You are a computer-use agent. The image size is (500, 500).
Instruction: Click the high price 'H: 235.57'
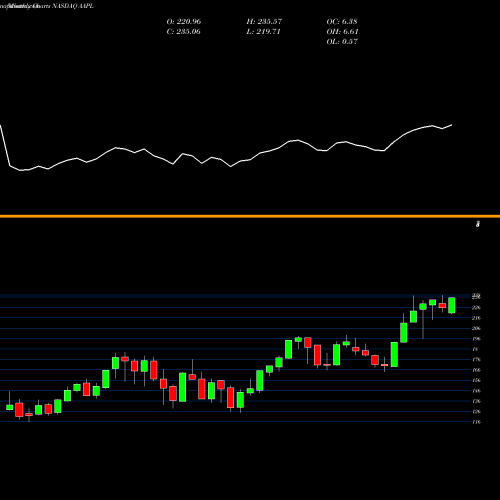[264, 21]
